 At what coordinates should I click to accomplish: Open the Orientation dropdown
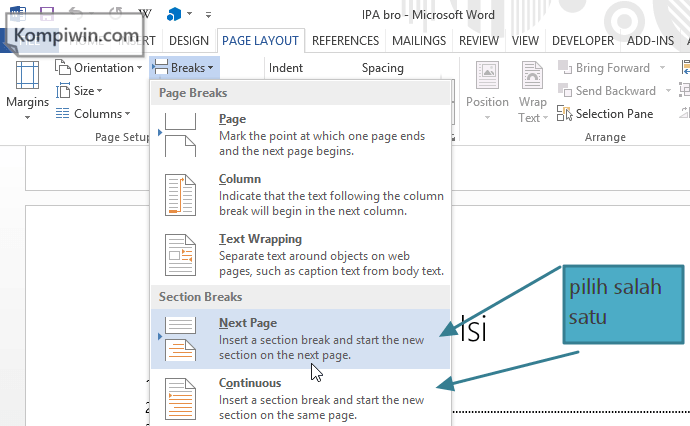point(99,68)
